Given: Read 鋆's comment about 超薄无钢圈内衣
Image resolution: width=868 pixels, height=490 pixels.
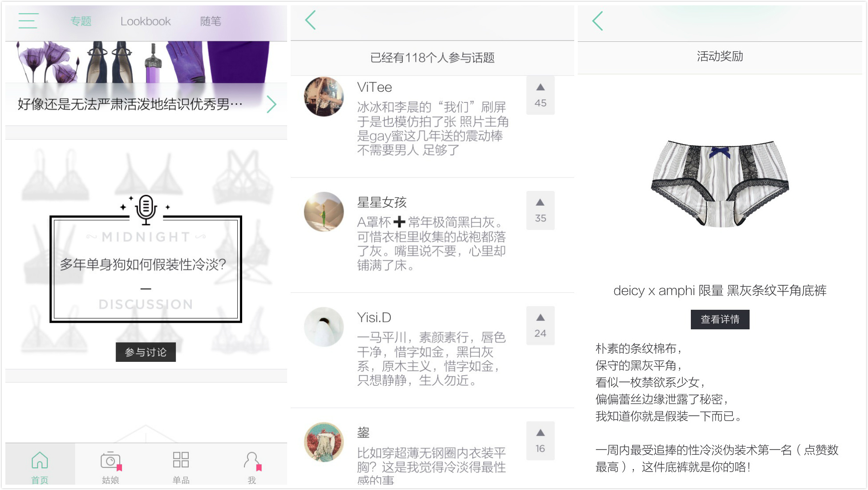Looking at the screenshot, I should coord(431,466).
